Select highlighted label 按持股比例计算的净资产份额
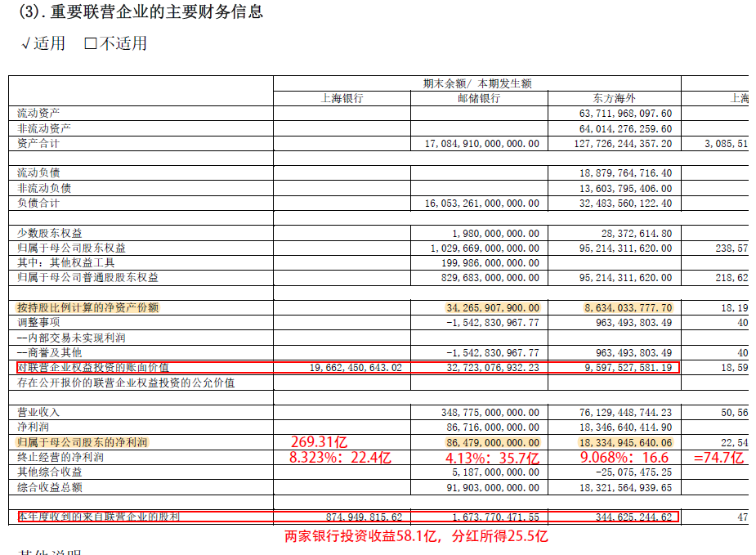The height and width of the screenshot is (555, 756). point(87,307)
